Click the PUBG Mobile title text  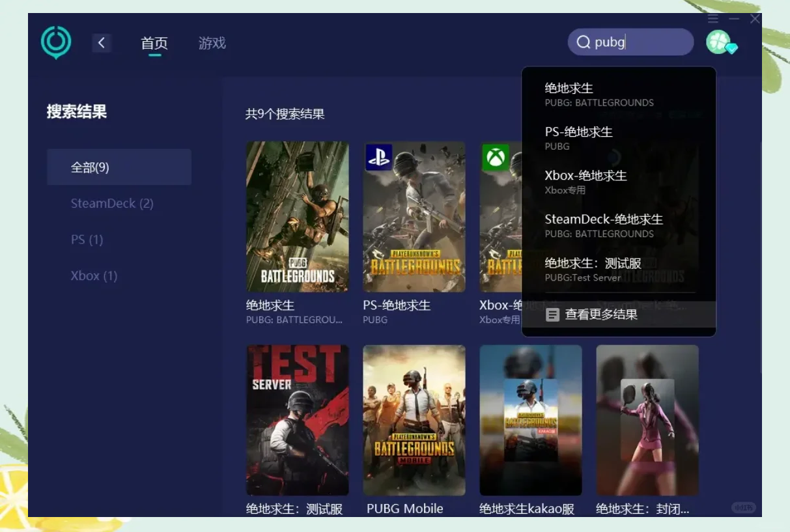(404, 509)
